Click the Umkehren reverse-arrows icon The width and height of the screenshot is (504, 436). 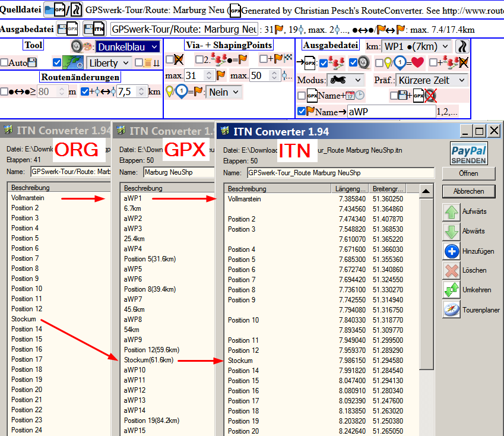tap(452, 290)
